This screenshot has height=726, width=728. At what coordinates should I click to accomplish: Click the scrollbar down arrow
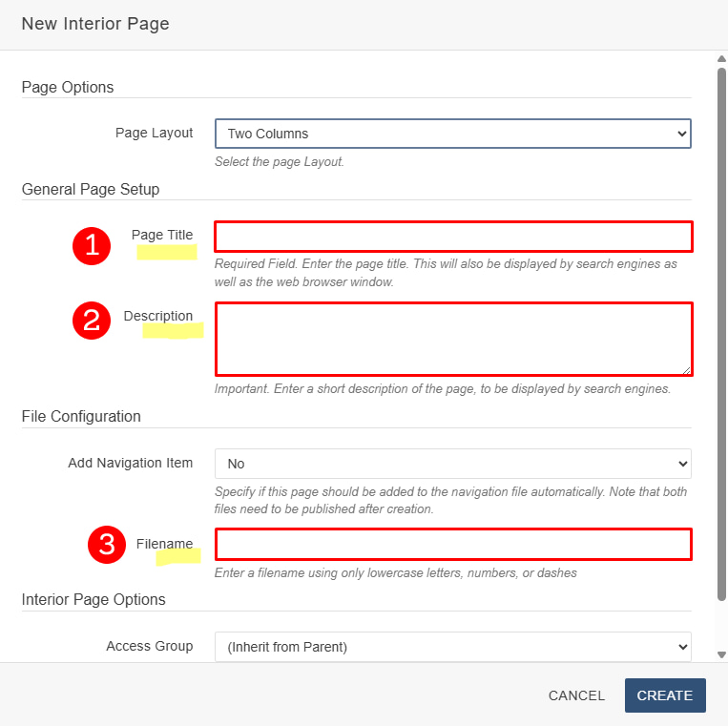[721, 654]
